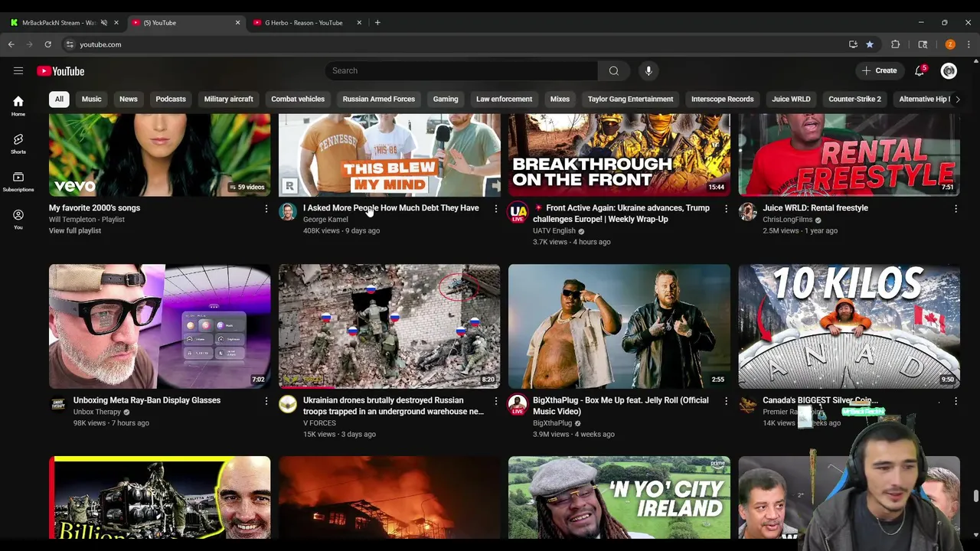
Task: Open Chrome extensions puzzle icon
Action: pos(895,44)
